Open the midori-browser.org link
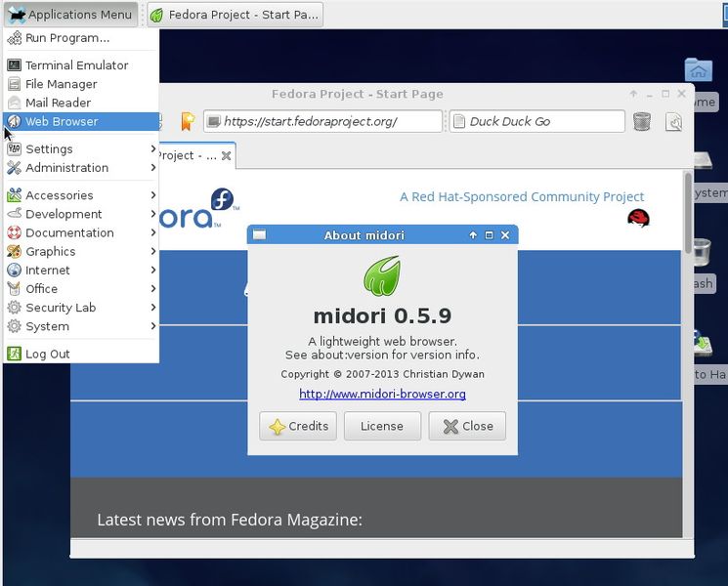Screen dimensions: 728x586 (383, 394)
